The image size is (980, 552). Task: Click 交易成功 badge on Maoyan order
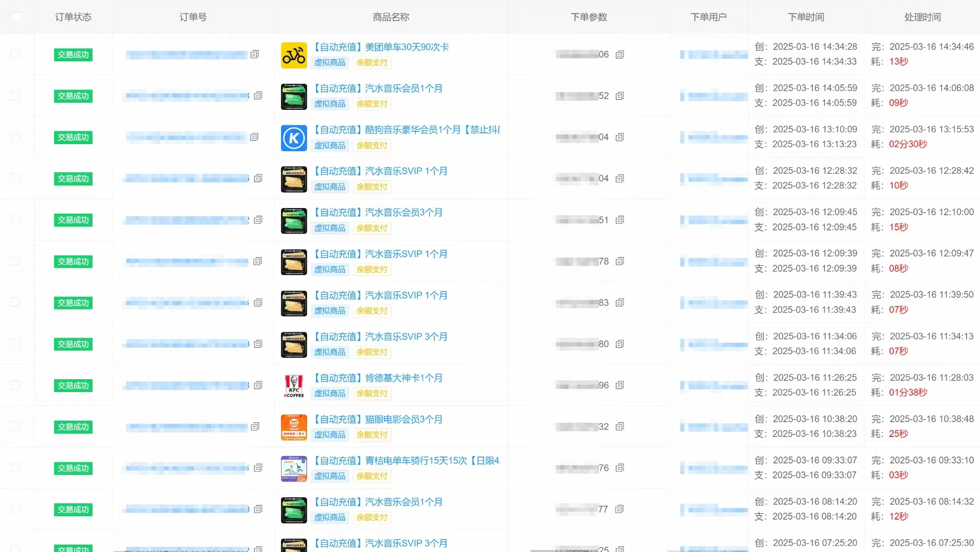click(x=73, y=427)
